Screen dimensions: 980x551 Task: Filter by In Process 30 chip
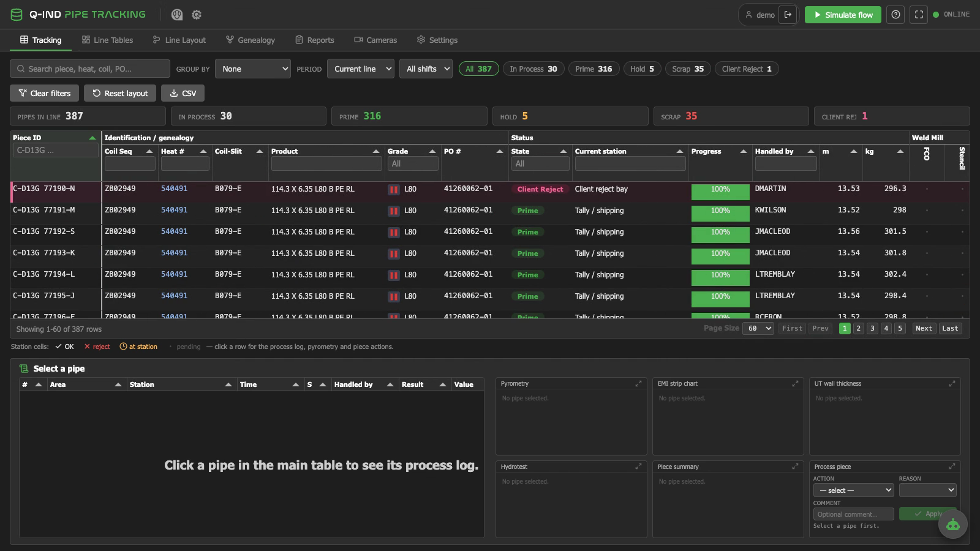click(533, 69)
